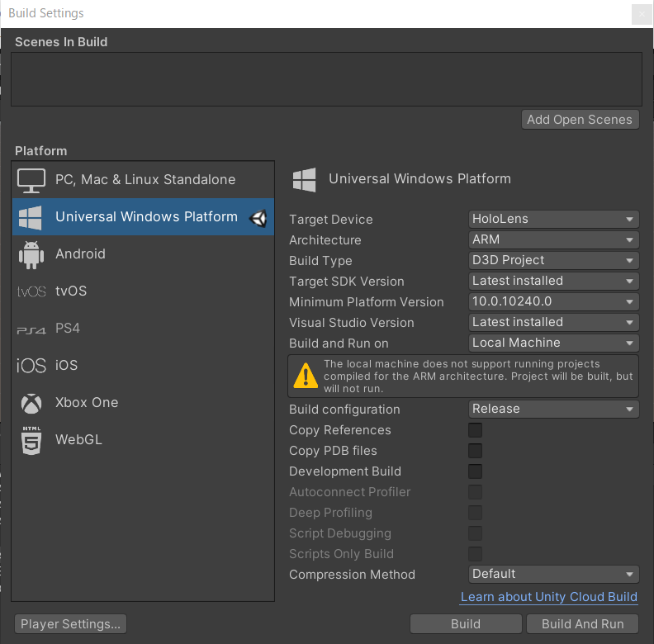
Task: Open the Target Device dropdown showing HoloLens
Action: [553, 219]
